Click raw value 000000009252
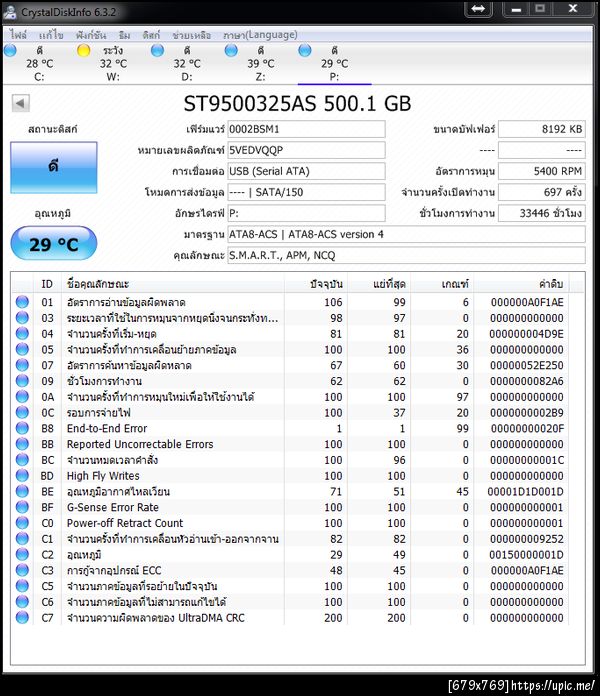Image resolution: width=600 pixels, height=696 pixels. 527,539
